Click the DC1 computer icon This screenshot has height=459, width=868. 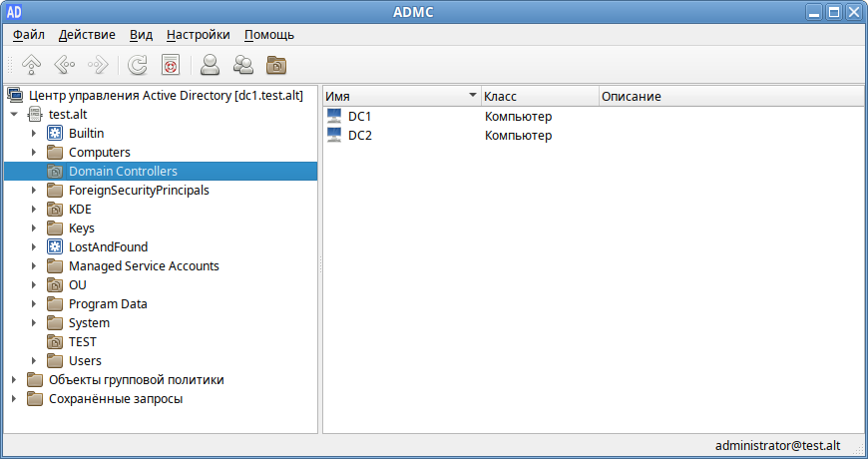[334, 117]
